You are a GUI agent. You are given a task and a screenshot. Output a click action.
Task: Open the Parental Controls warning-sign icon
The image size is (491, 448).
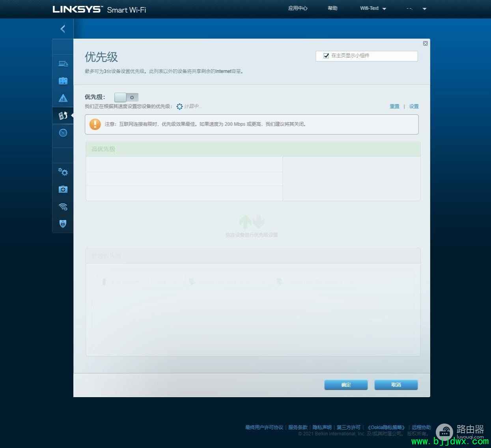click(63, 98)
